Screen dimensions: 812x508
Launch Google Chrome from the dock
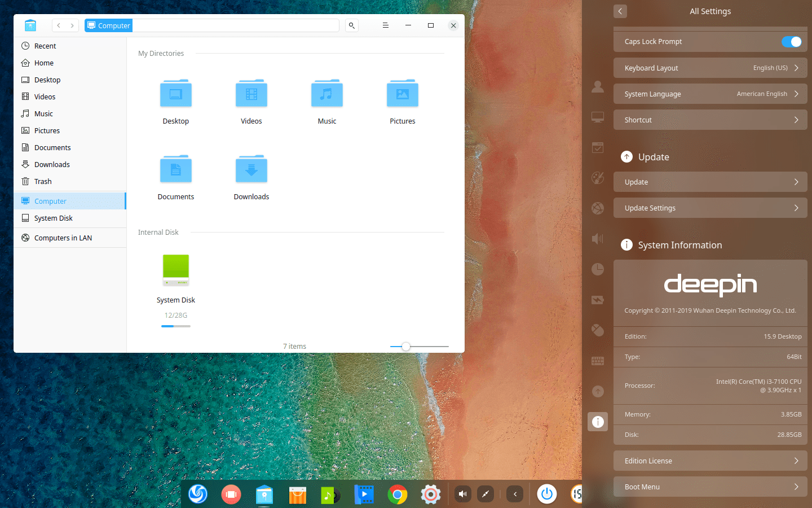point(397,494)
